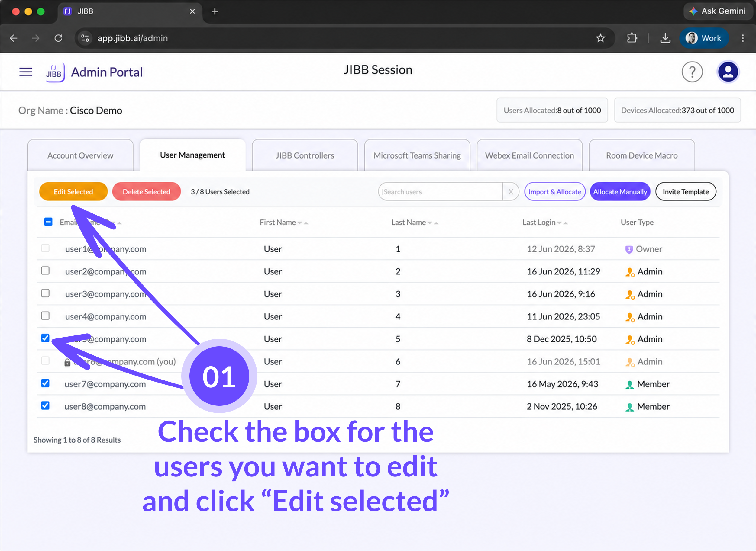Click the last login 16 Jun 2026, 11:29

click(564, 271)
